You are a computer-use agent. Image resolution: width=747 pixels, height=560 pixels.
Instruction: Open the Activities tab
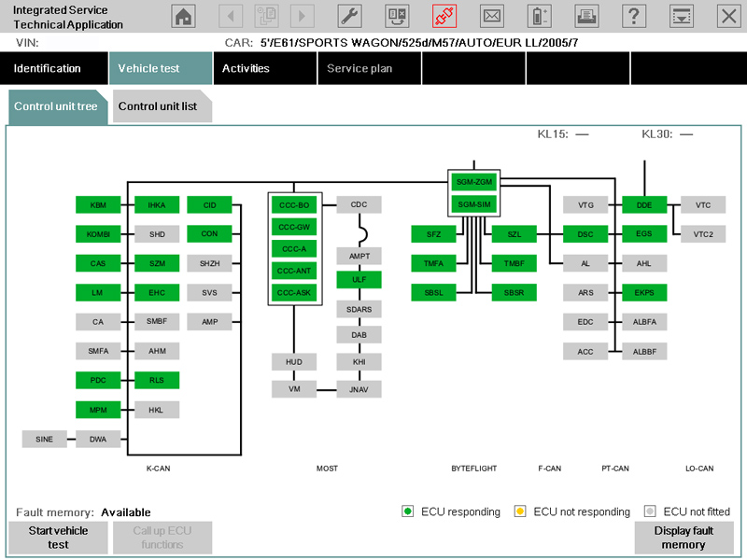coord(265,68)
